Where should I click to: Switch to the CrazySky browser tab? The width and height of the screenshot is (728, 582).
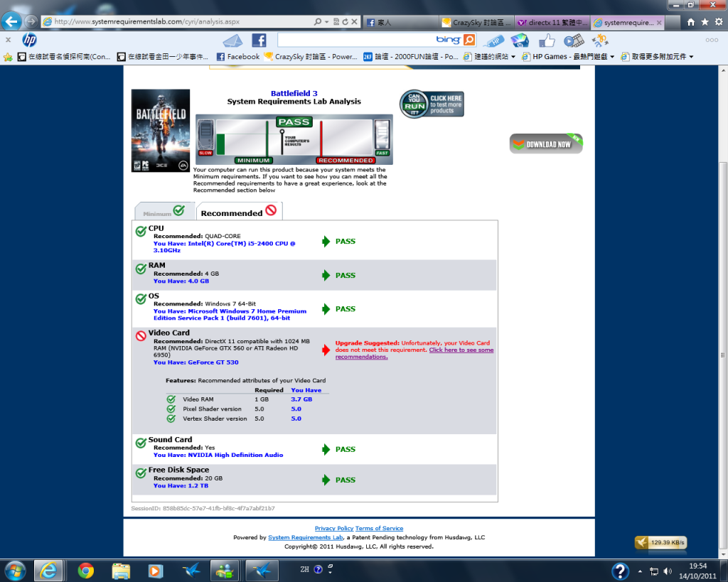pyautogui.click(x=475, y=22)
